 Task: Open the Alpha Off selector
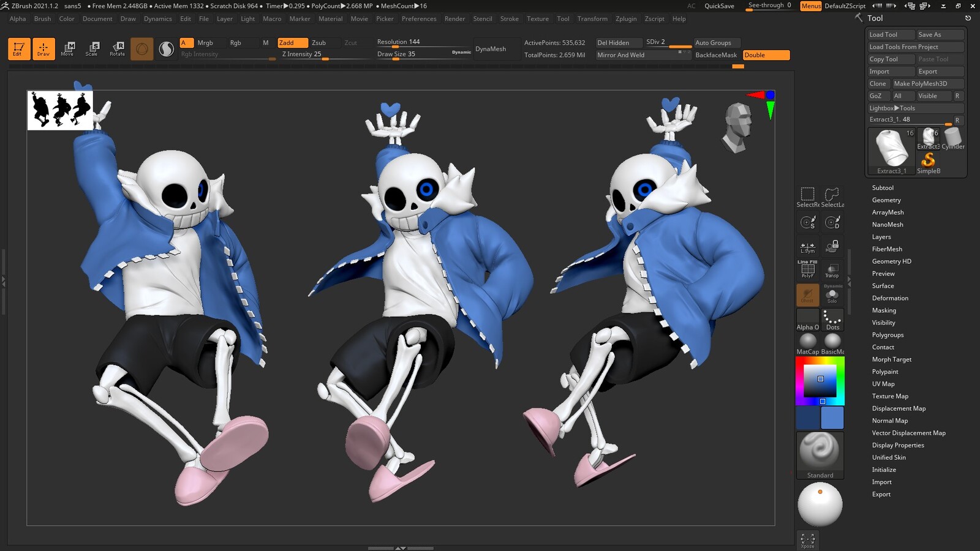click(808, 320)
